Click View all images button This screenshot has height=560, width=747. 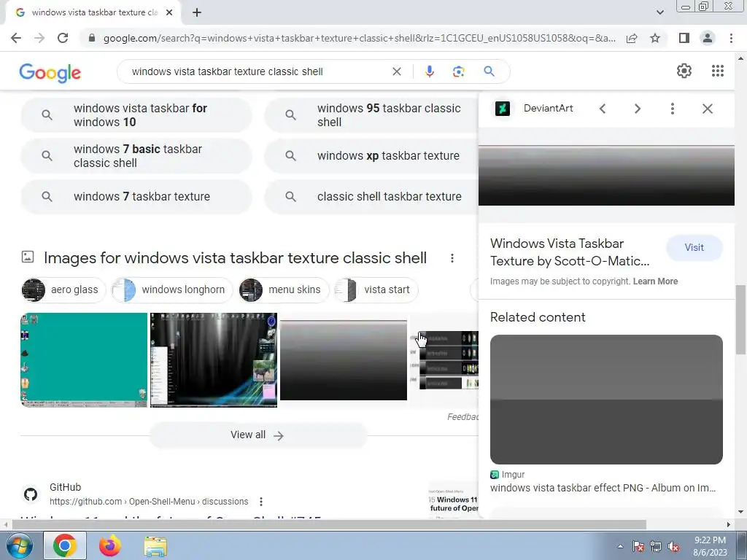258,435
